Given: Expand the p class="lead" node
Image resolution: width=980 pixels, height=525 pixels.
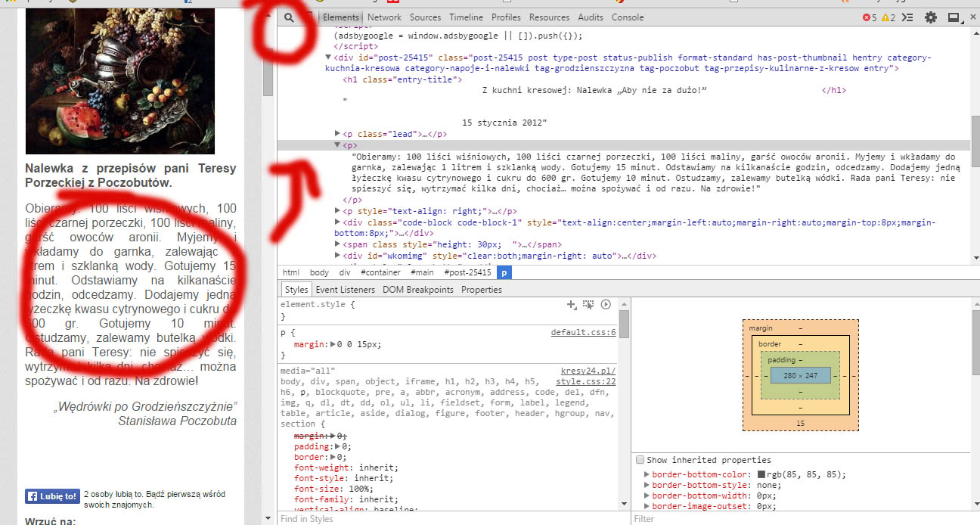Looking at the screenshot, I should point(338,134).
